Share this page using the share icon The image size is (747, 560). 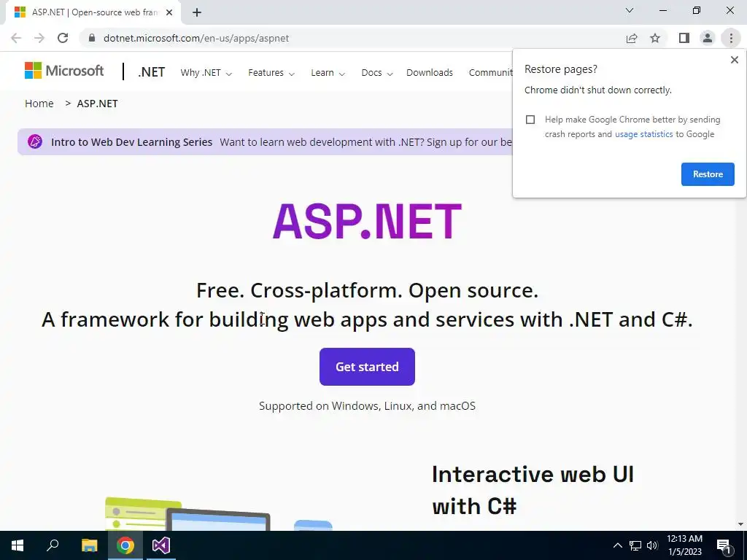tap(632, 38)
